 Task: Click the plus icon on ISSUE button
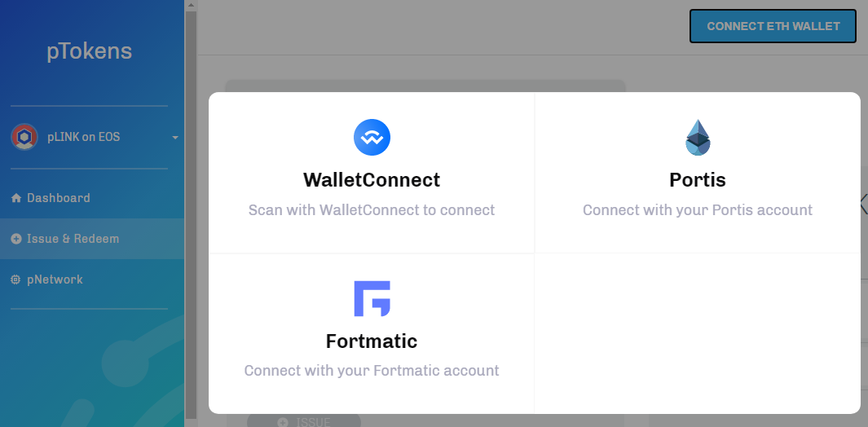tap(283, 423)
